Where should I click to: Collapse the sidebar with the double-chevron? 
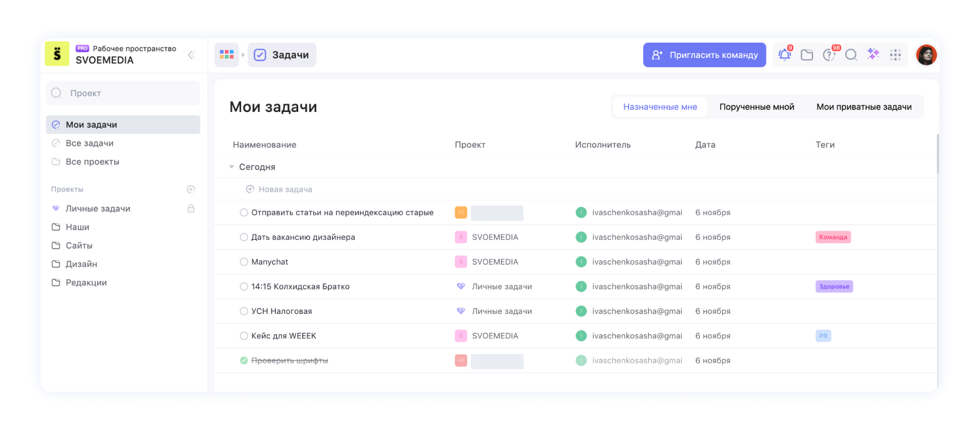click(192, 55)
